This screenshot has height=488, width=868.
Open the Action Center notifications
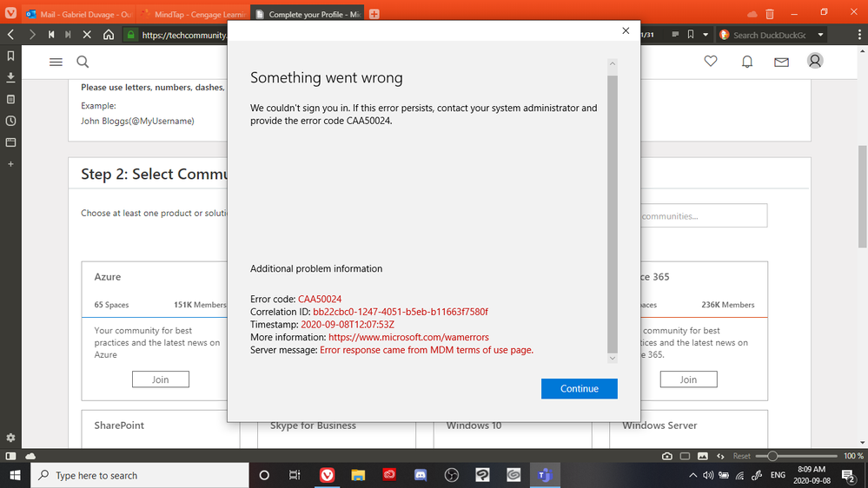point(848,475)
